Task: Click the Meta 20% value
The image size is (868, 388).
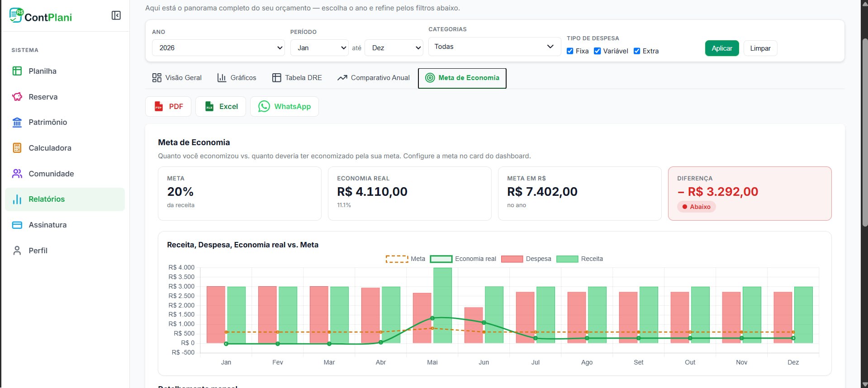Action: point(180,192)
